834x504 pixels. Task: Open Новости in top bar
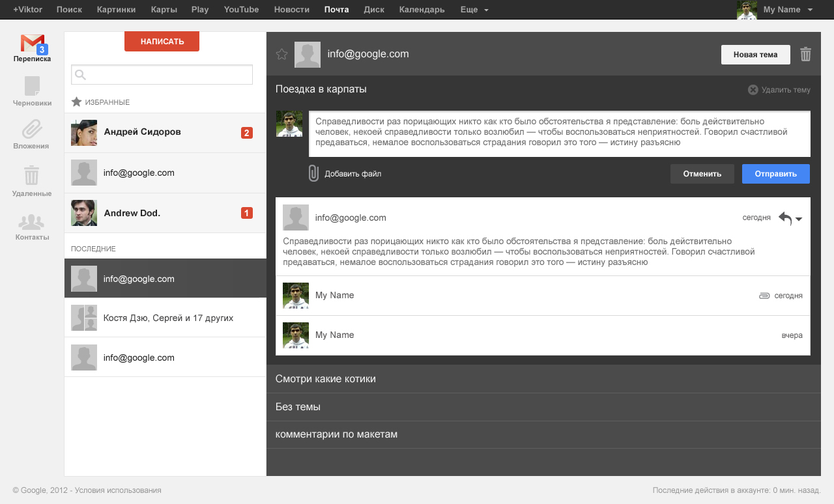(x=292, y=10)
